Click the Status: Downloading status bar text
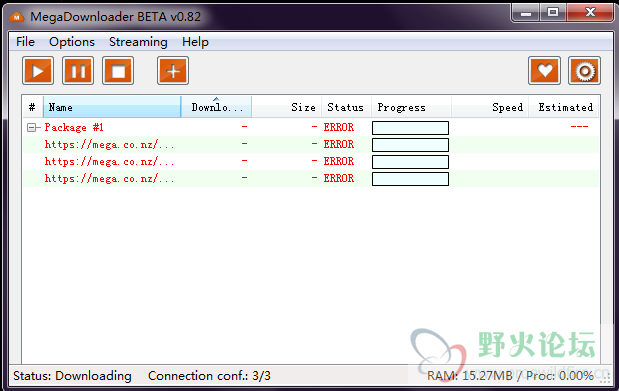The height and width of the screenshot is (391, 619). pyautogui.click(x=72, y=376)
